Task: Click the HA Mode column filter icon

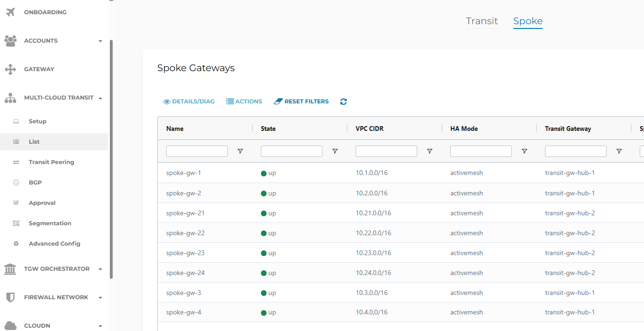Action: (x=524, y=151)
